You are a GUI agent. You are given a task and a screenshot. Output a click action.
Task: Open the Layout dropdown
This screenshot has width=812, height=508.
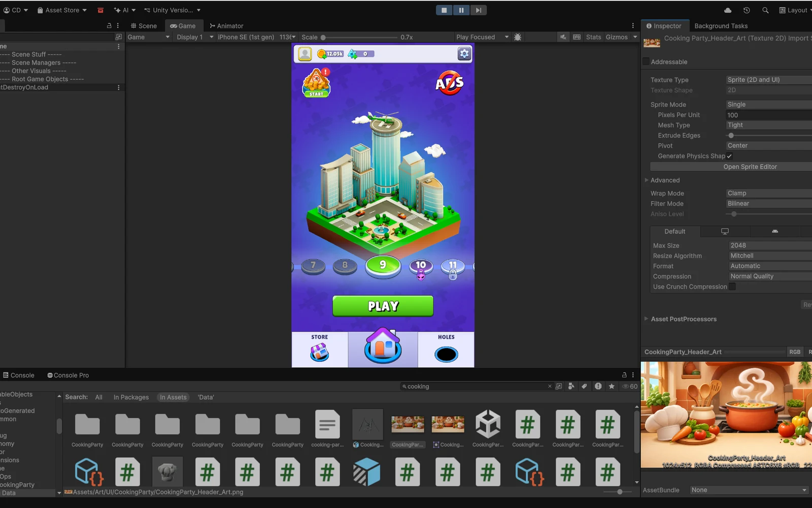(x=795, y=10)
